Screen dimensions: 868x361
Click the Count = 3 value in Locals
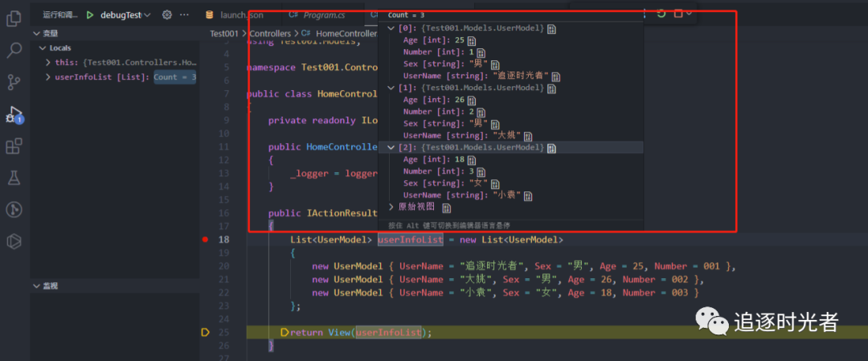pyautogui.click(x=175, y=77)
